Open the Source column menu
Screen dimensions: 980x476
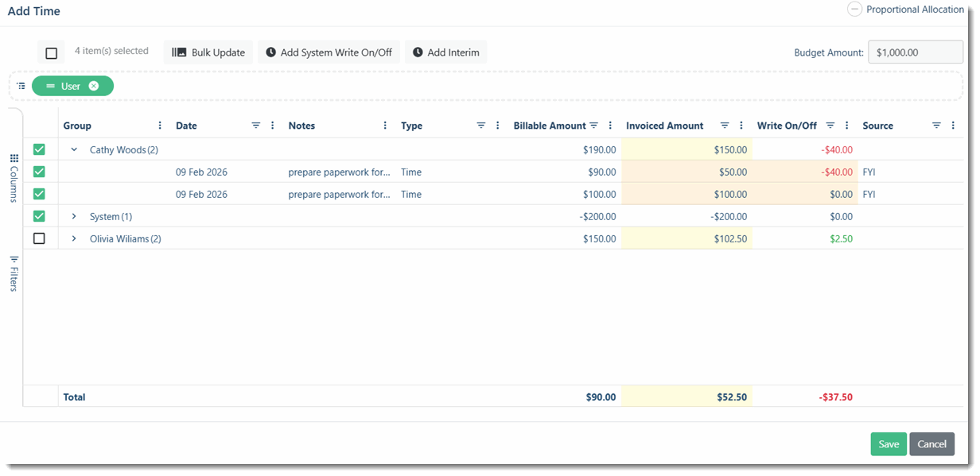tap(953, 126)
